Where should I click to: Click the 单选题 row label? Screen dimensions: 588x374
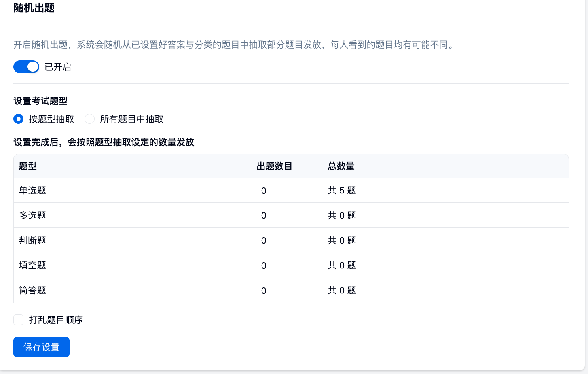pyautogui.click(x=33, y=190)
